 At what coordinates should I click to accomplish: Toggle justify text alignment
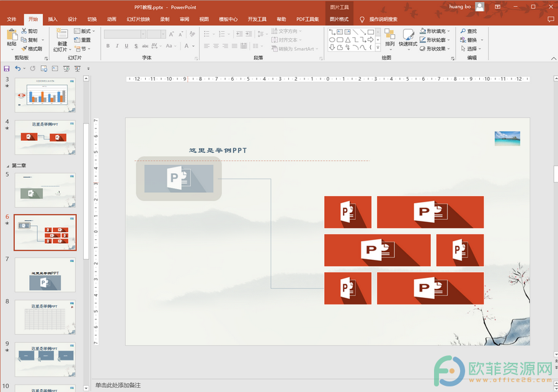(234, 46)
